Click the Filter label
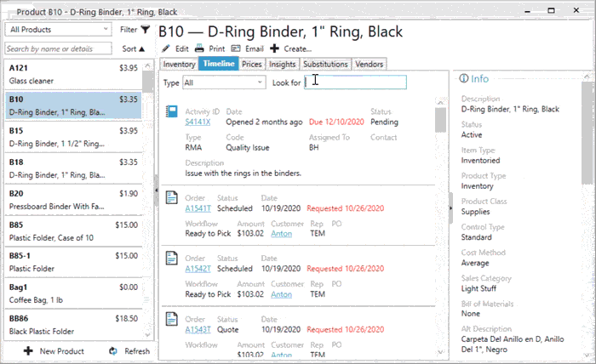 129,29
